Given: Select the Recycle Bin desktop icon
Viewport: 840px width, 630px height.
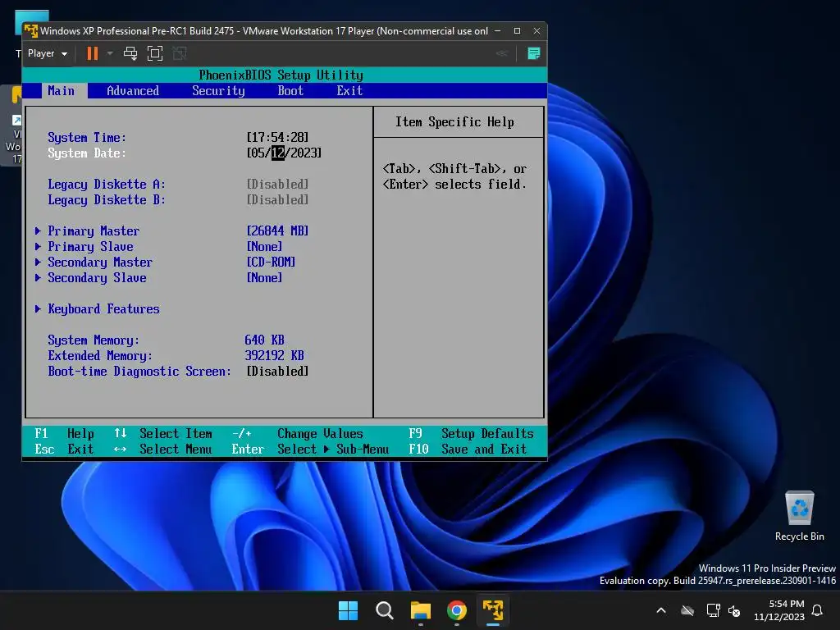Looking at the screenshot, I should click(x=799, y=517).
